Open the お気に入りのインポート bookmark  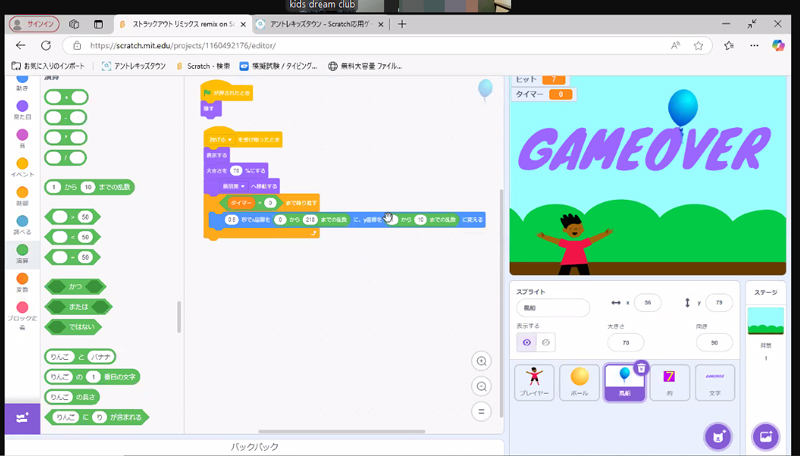(x=47, y=66)
